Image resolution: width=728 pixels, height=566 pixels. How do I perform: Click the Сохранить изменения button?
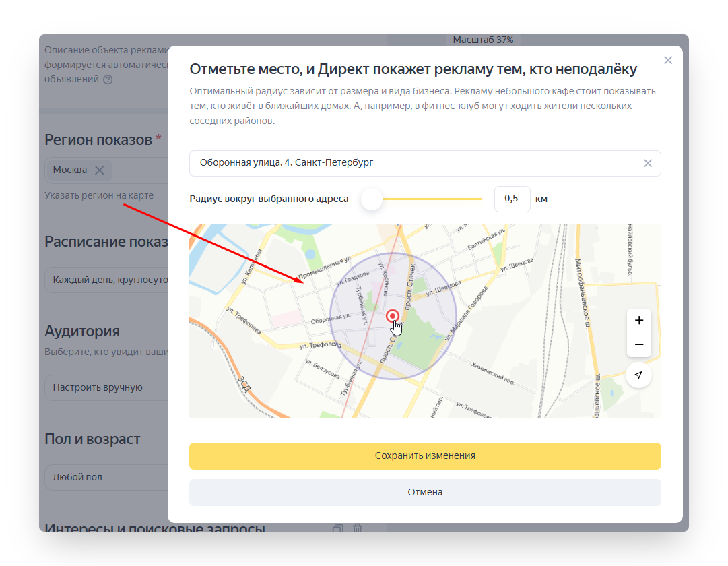tap(425, 456)
